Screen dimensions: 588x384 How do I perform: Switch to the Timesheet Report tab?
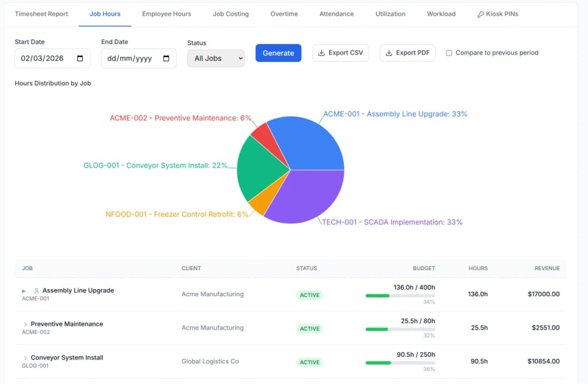pos(41,14)
